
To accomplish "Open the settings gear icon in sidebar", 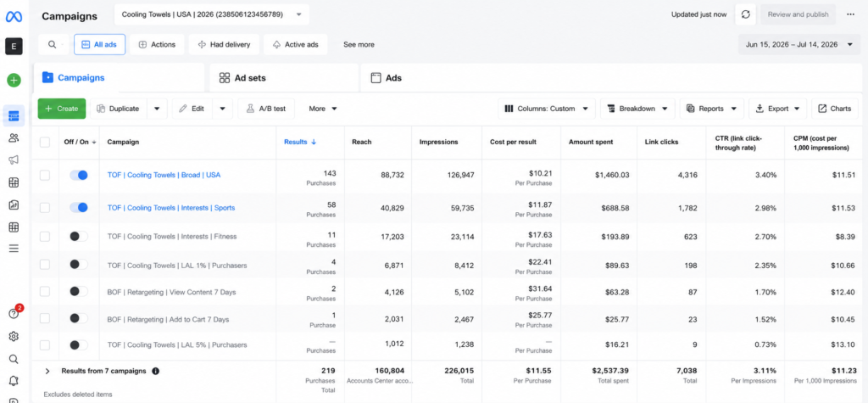I will (14, 336).
